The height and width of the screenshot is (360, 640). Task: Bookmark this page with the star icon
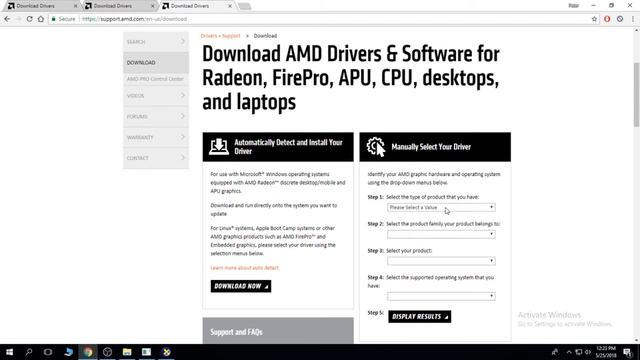coord(594,19)
